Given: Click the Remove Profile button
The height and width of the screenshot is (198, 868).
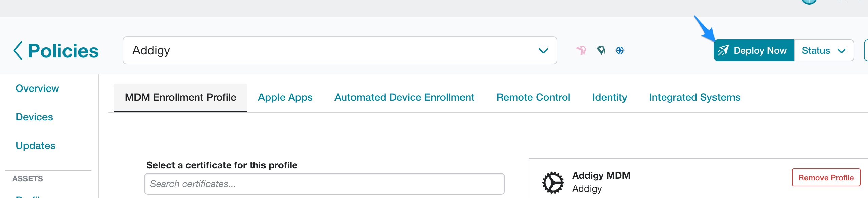Looking at the screenshot, I should pyautogui.click(x=826, y=177).
